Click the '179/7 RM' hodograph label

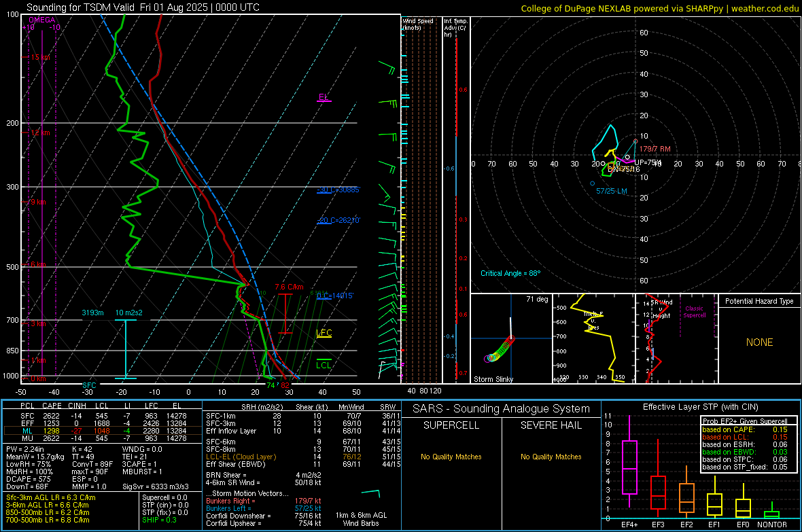[655, 149]
